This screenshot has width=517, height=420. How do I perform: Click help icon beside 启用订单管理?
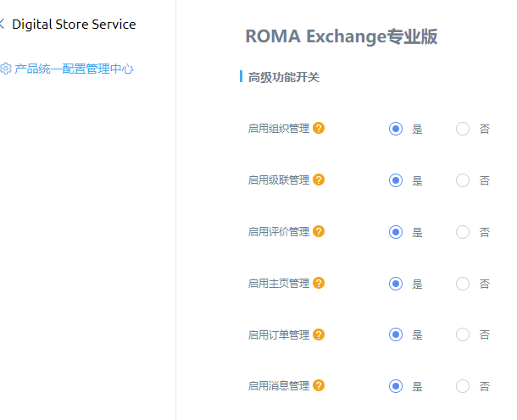point(319,334)
